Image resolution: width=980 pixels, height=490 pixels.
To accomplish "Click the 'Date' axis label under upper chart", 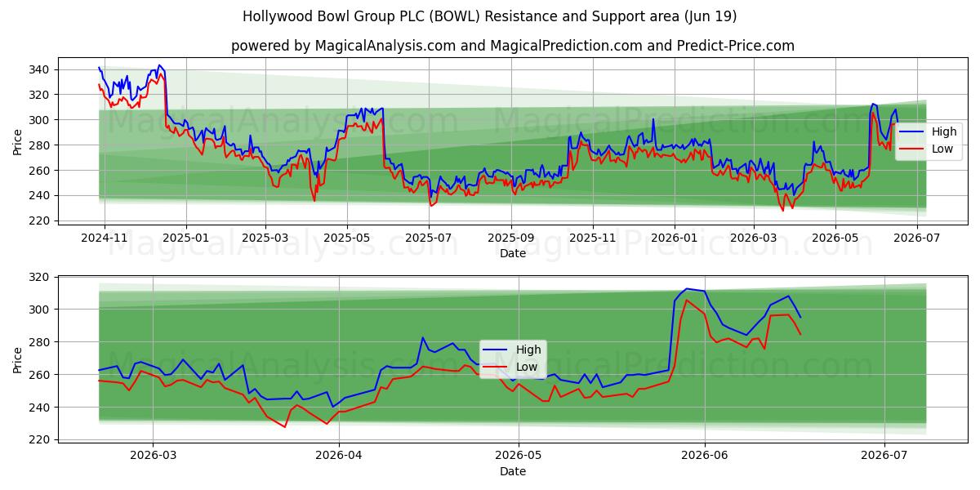I will pos(513,254).
